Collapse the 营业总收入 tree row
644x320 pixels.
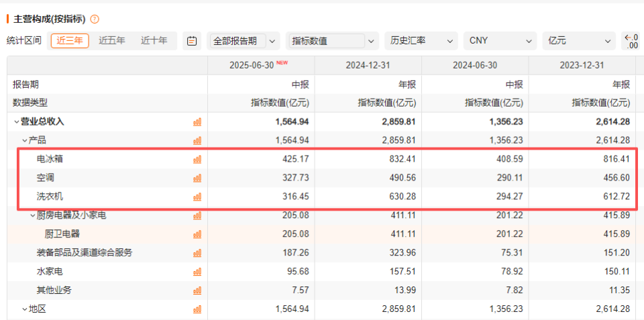[x=16, y=122]
